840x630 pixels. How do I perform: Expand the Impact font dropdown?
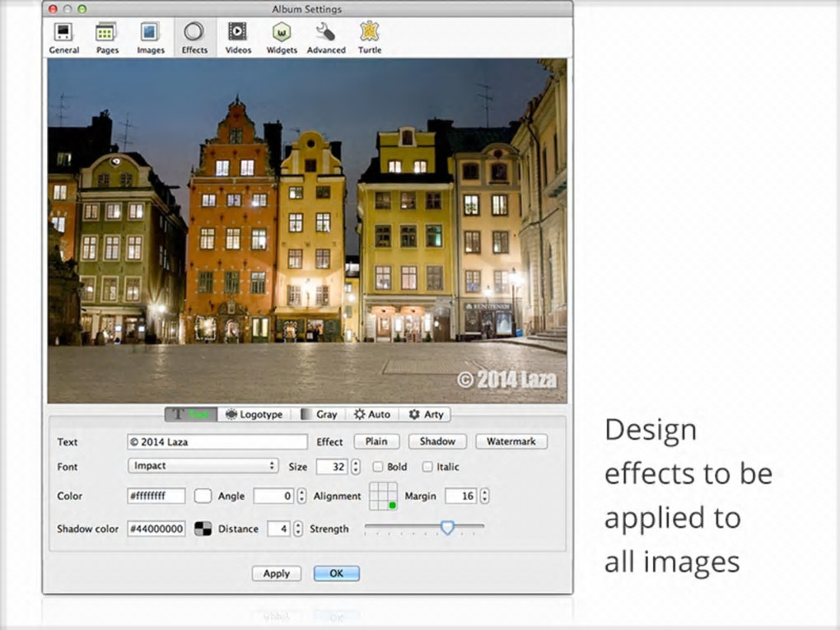click(x=203, y=466)
